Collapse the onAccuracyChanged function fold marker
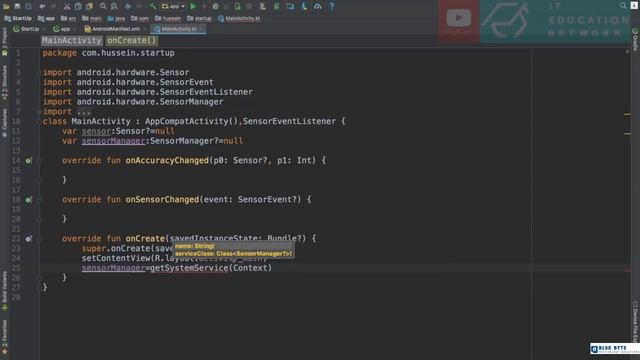Screen dimensions: 640x360 pos(40,161)
